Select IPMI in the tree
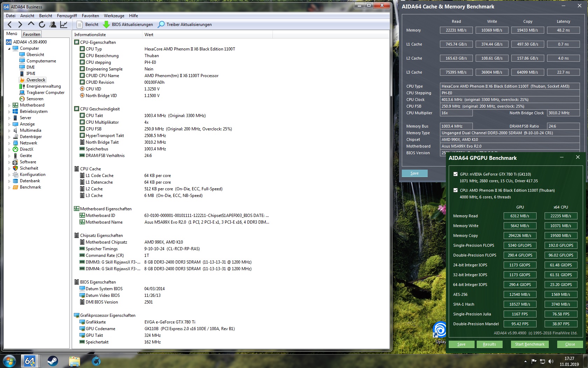The image size is (588, 368). (31, 74)
